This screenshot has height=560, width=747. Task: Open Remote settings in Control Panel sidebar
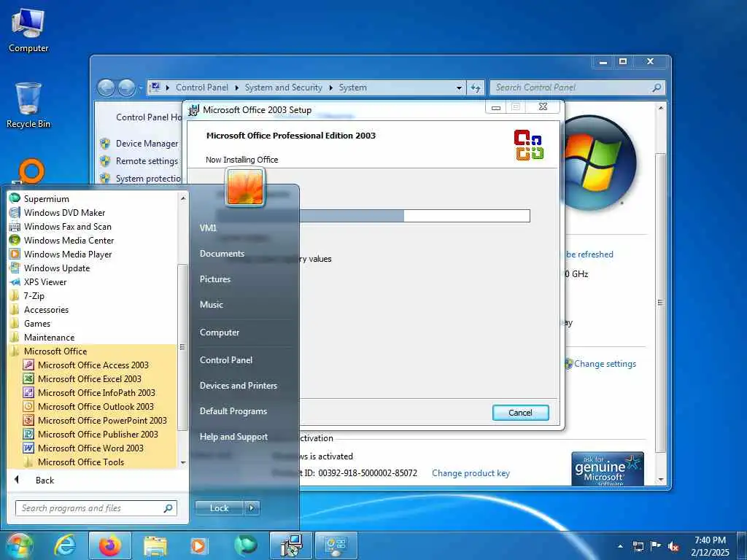[x=147, y=161]
